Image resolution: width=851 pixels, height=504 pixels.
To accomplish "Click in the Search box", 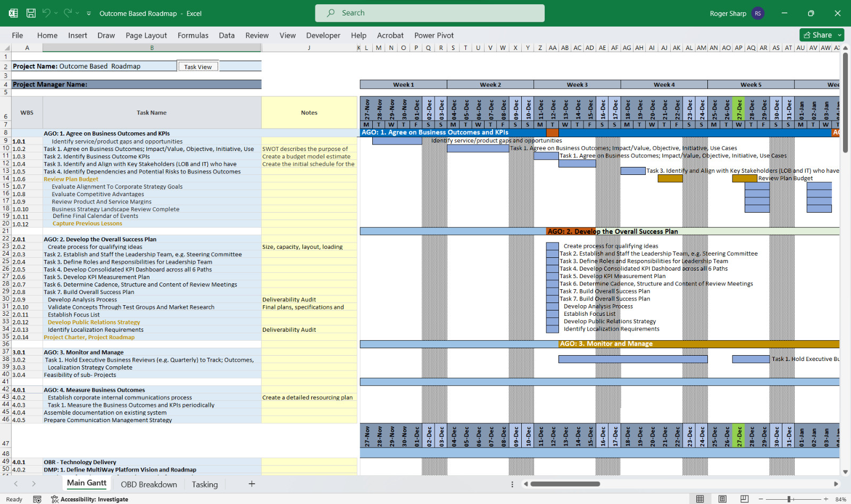I will tap(430, 13).
